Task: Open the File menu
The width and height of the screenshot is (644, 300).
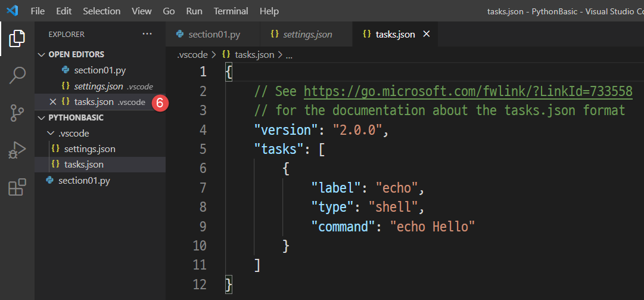Action: point(38,11)
